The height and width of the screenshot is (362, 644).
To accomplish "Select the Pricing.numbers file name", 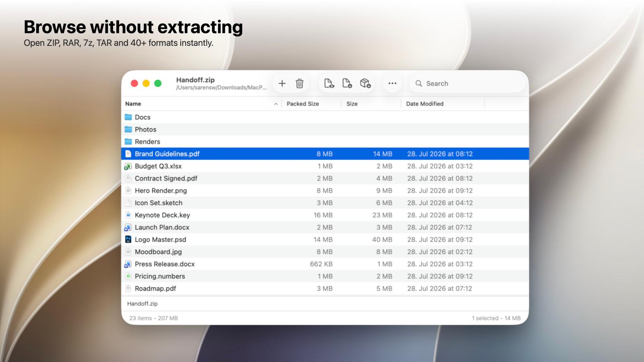I will 160,276.
